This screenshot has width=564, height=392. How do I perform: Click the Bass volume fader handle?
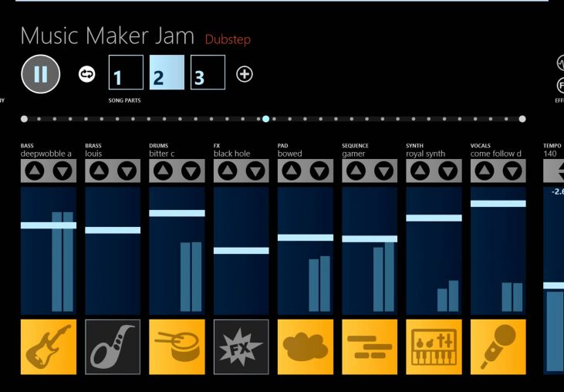[x=49, y=225]
